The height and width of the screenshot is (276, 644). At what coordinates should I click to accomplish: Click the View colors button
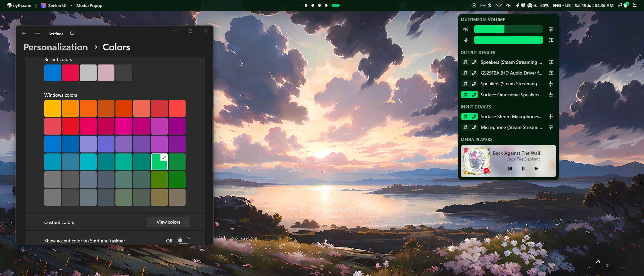tap(168, 222)
